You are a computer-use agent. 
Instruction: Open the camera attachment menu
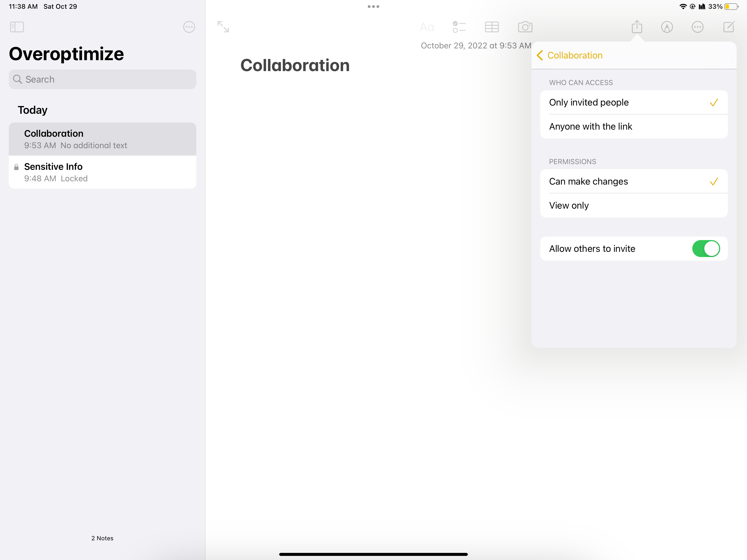(525, 27)
